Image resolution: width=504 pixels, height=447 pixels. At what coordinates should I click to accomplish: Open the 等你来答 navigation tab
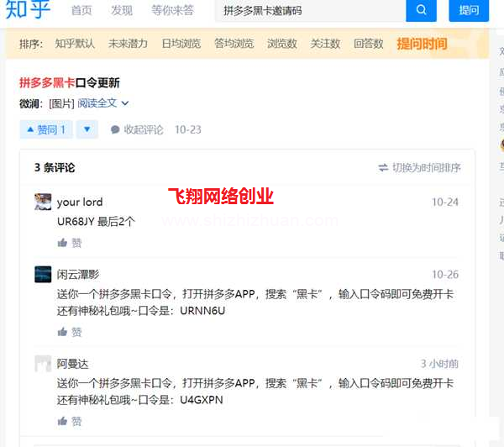pos(172,10)
